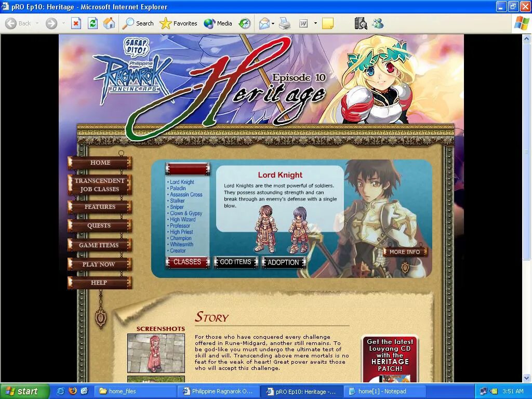
Task: Click the Print icon
Action: 285,23
